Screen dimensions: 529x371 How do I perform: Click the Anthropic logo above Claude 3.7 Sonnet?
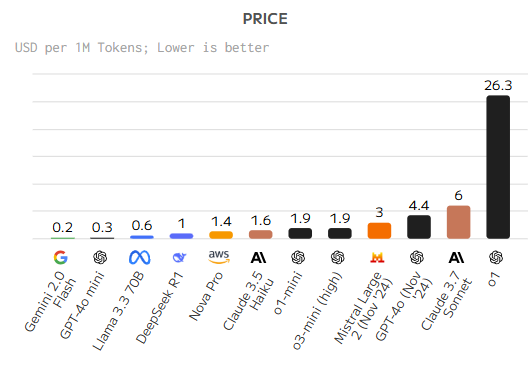click(x=456, y=258)
